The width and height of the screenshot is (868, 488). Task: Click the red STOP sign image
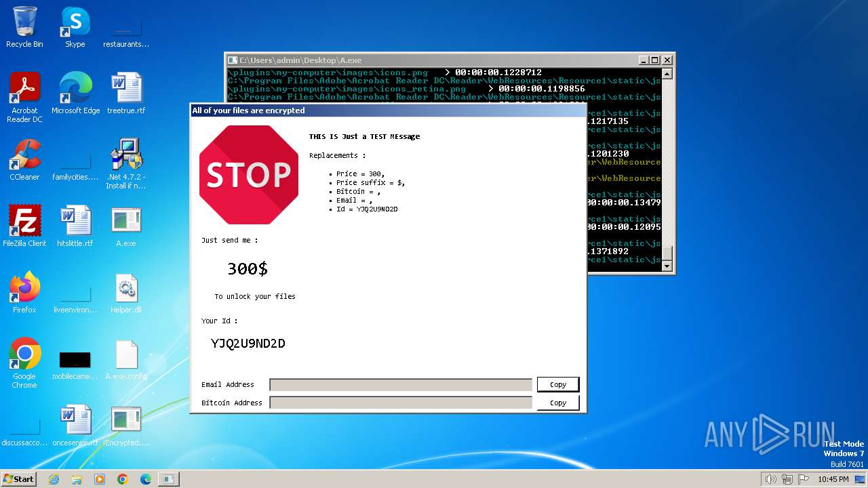249,175
